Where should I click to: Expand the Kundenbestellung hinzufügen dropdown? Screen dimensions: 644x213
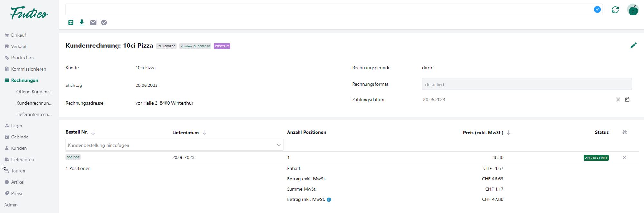[x=279, y=145]
